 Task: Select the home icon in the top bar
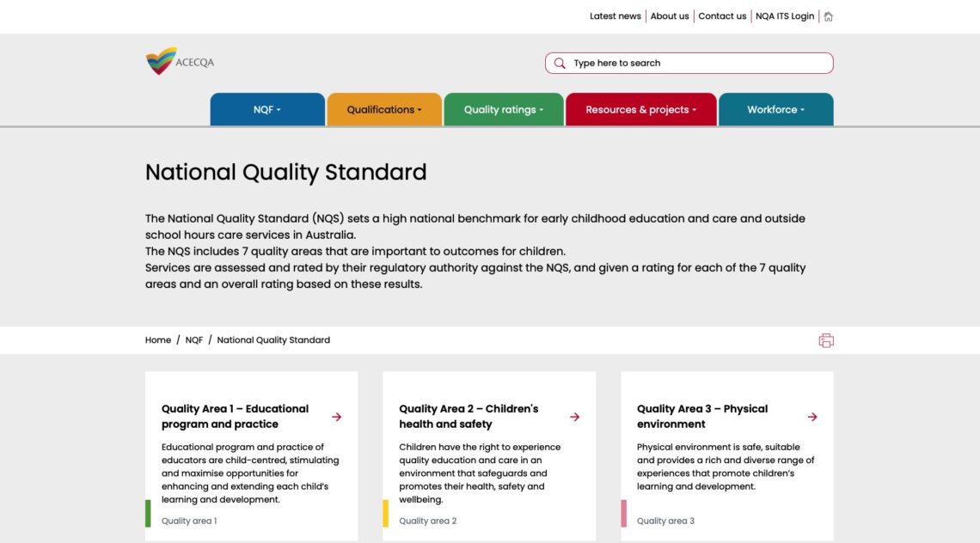[x=828, y=15]
